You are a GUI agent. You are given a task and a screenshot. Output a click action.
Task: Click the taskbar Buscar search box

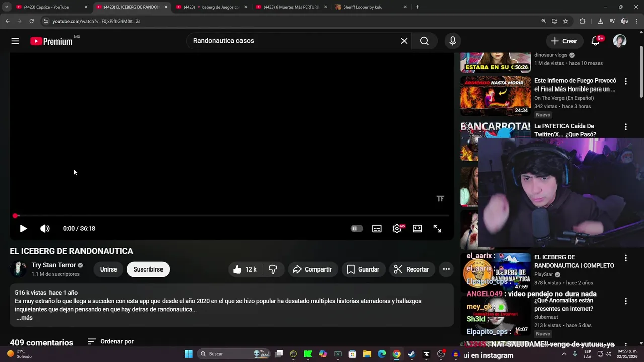click(234, 354)
